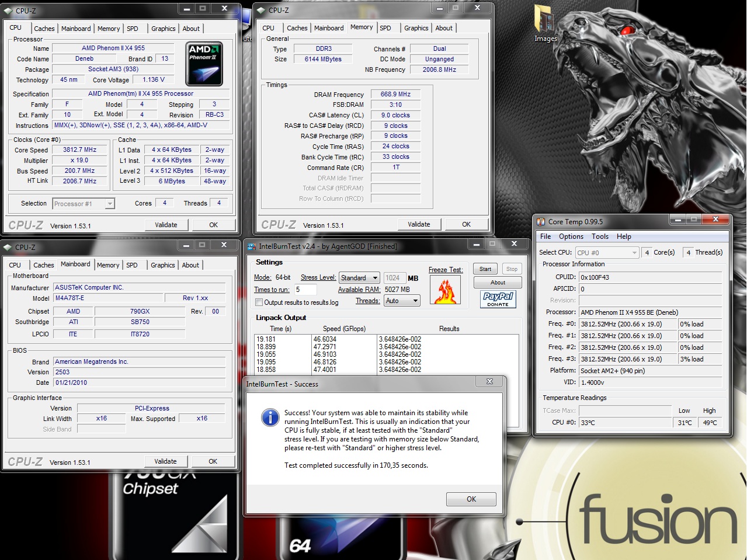Click the IntelBurnTest title bar icon
This screenshot has width=747, height=560.
[x=252, y=246]
